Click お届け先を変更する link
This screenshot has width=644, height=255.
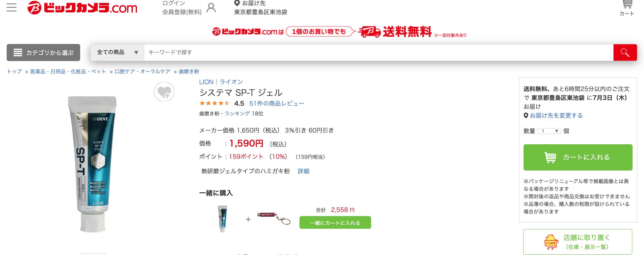[x=556, y=115]
